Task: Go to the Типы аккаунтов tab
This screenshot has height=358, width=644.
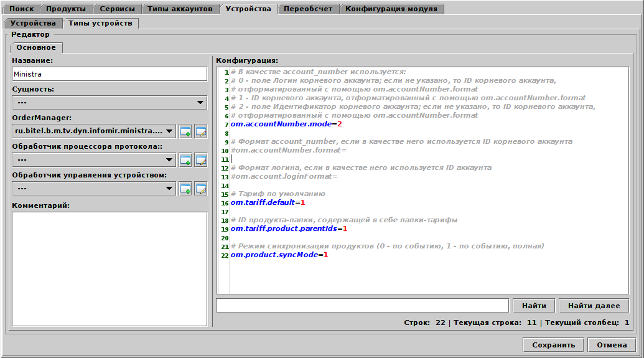Action: pos(180,9)
